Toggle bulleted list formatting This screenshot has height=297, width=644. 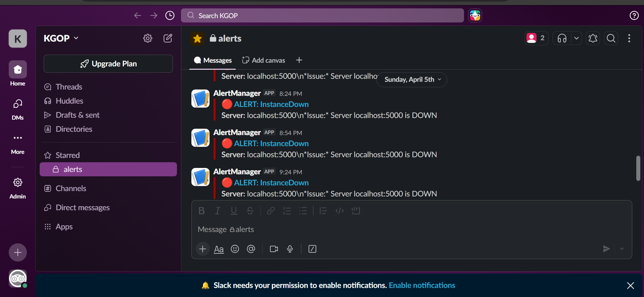(x=303, y=211)
